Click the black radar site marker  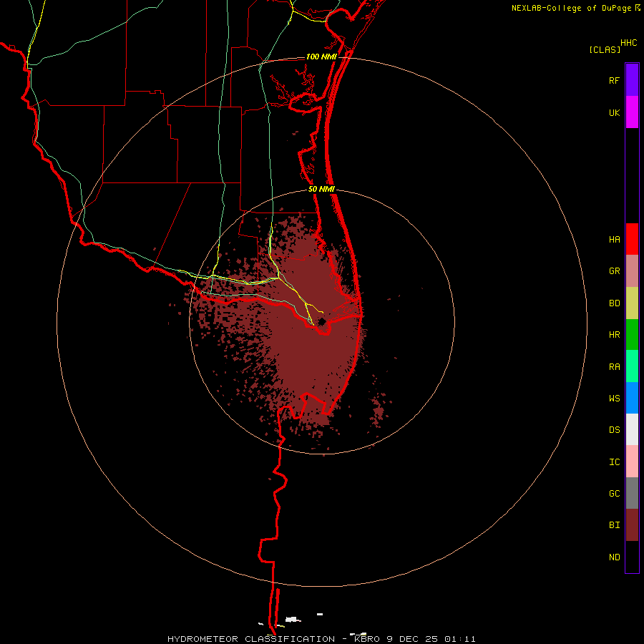[x=323, y=321]
